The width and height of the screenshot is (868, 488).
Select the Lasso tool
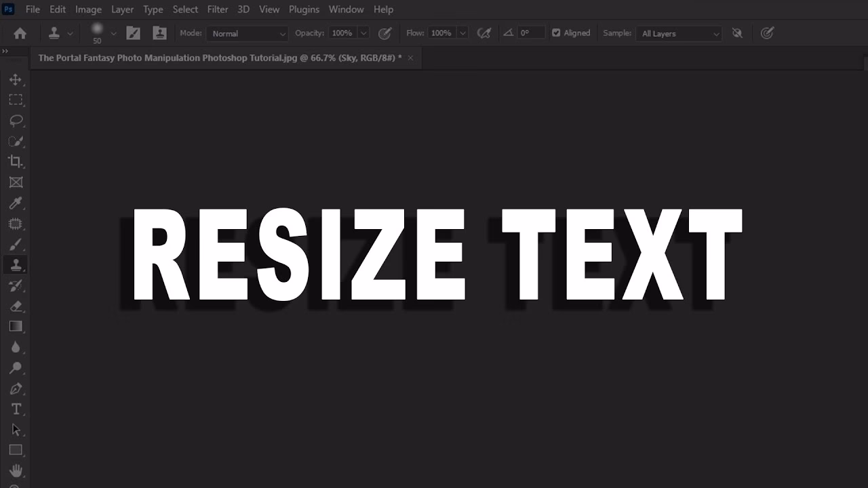[16, 121]
